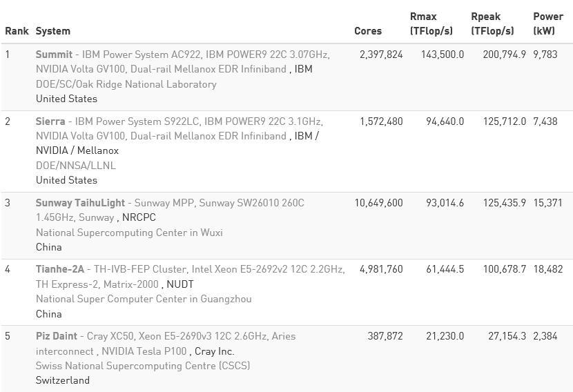Viewport: 573px width, 392px height.
Task: Open Swiss National Supercomputing Centre (CSCS) link
Action: pyautogui.click(x=143, y=366)
